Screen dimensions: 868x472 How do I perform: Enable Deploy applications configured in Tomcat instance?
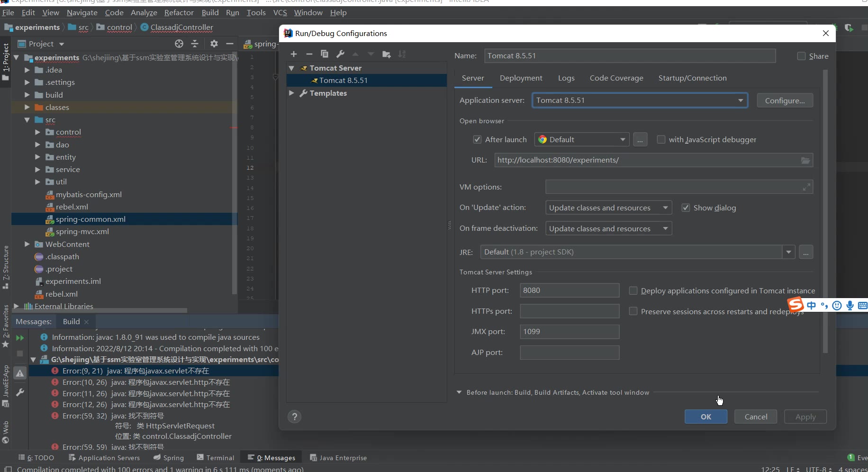[633, 290]
